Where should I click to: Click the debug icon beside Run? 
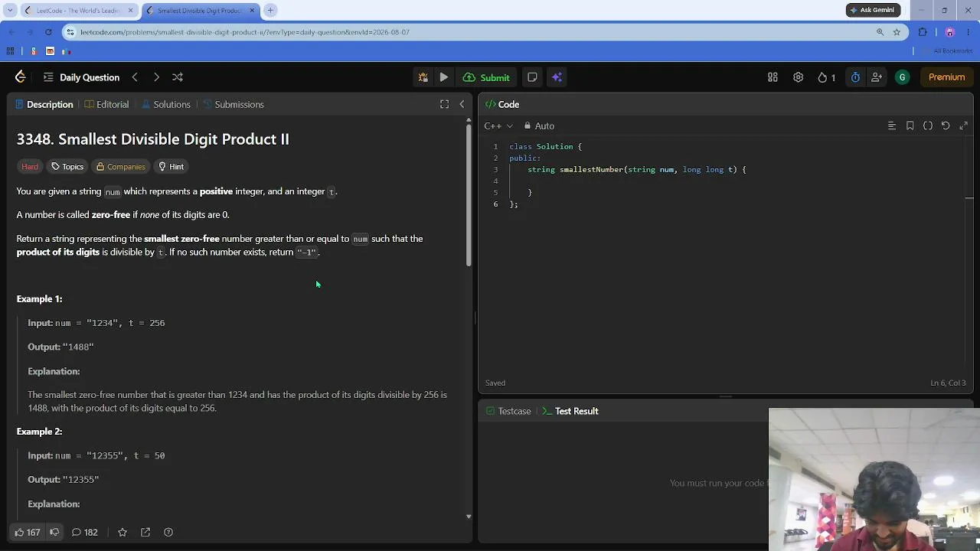click(x=423, y=77)
